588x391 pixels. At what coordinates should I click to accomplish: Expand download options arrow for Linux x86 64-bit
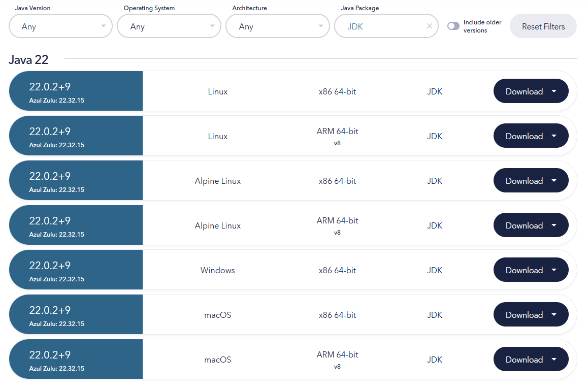point(554,91)
